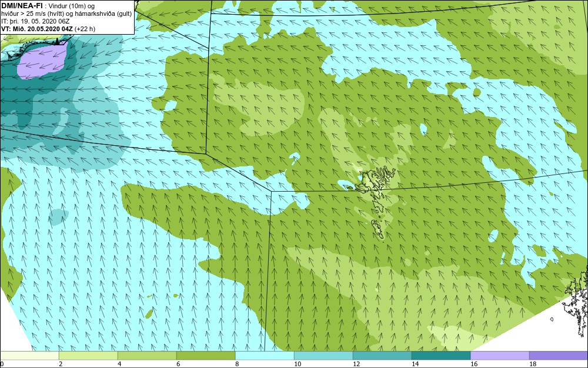Click the 4–6 m/s legend color swatch

click(147, 356)
